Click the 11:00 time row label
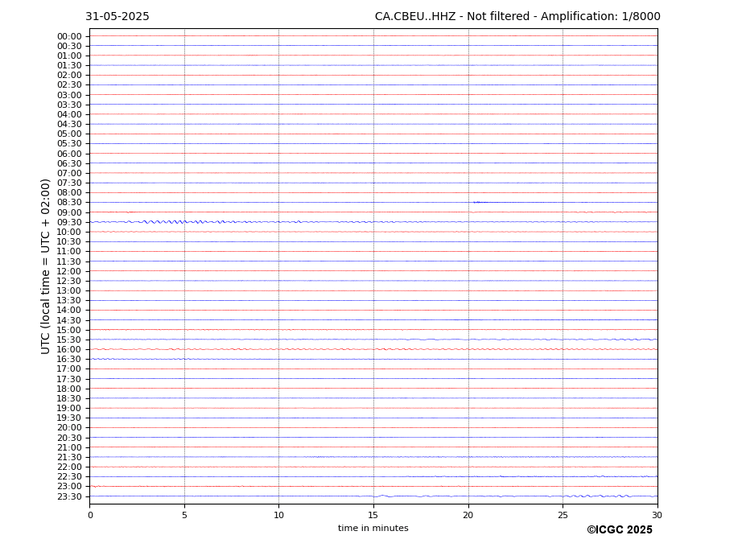Screen dimensions: 746x560 coord(69,252)
